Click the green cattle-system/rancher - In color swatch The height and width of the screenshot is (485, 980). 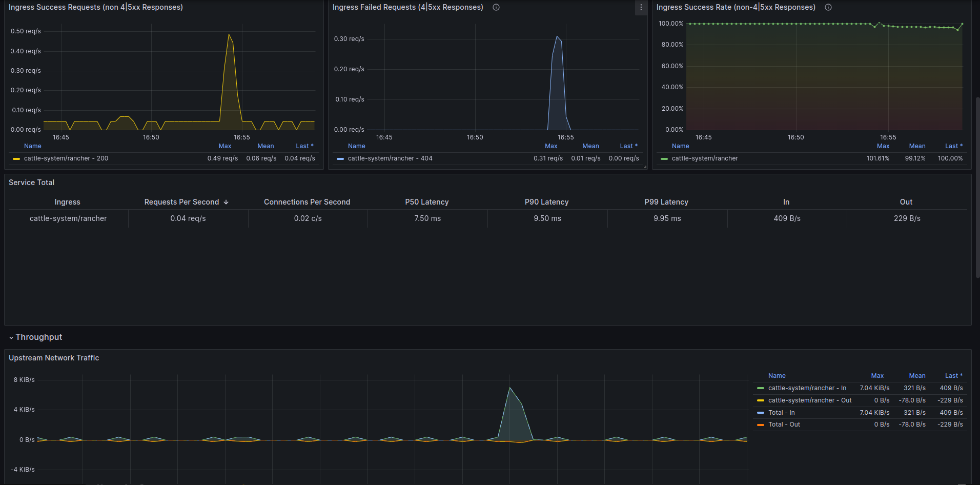click(x=761, y=388)
